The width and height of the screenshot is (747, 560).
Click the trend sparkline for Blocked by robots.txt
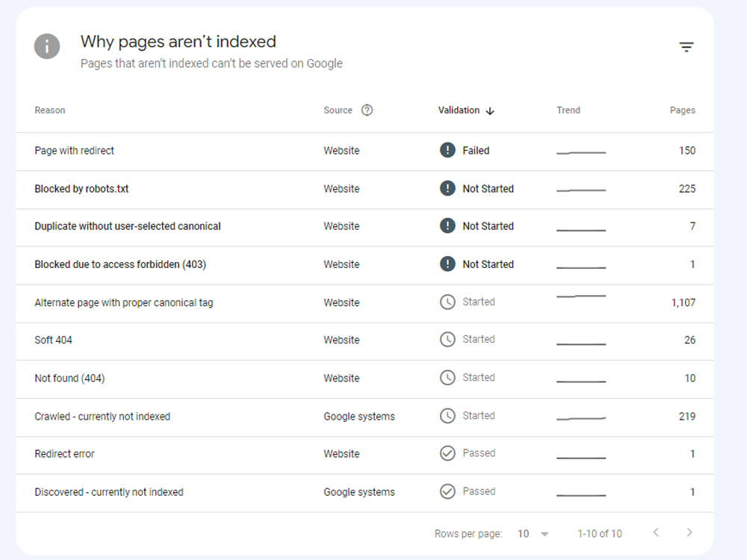point(581,189)
